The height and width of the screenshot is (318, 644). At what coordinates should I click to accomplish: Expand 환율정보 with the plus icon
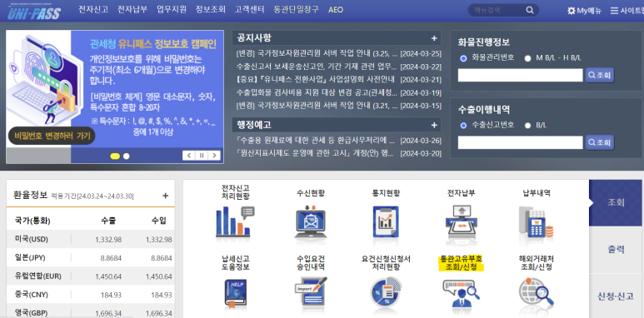(165, 196)
